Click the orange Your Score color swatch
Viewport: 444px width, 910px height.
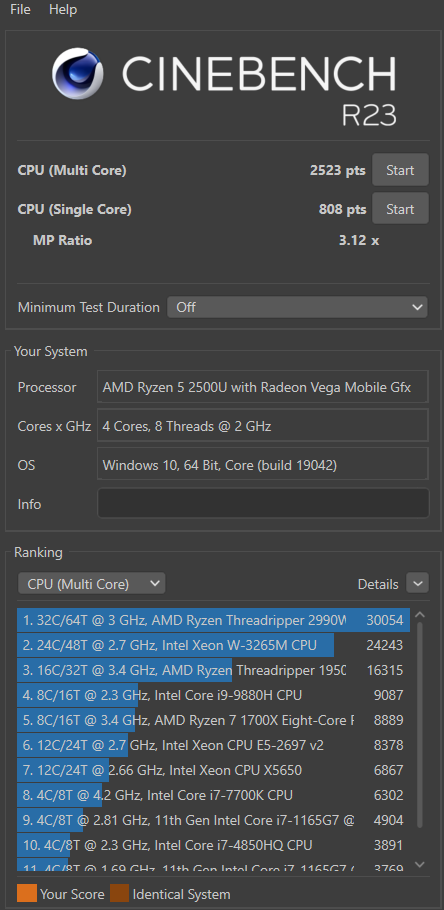(x=27, y=894)
